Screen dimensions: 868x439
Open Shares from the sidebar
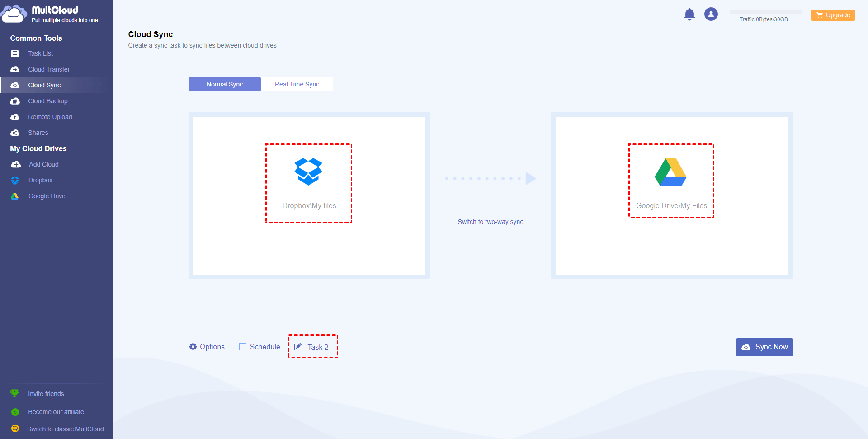(38, 133)
